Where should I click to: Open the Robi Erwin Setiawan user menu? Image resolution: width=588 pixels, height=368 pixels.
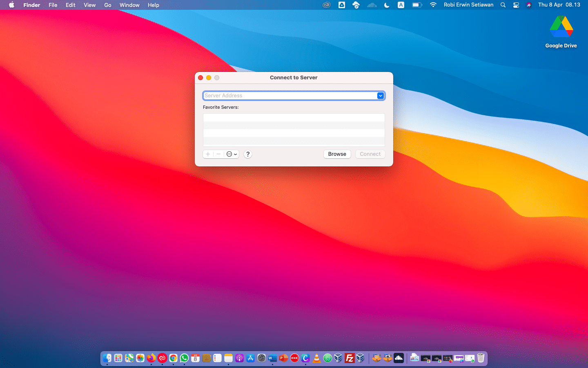point(468,5)
